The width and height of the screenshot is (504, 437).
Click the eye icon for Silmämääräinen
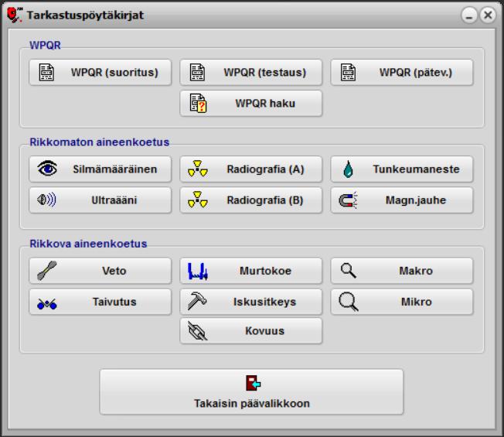pos(47,169)
